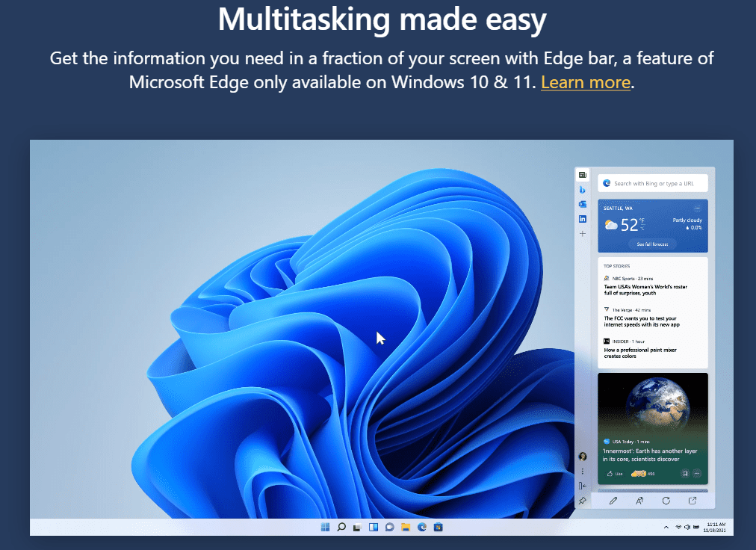Save the Earth story with bookmark icon
Image resolution: width=756 pixels, height=550 pixels.
[685, 474]
